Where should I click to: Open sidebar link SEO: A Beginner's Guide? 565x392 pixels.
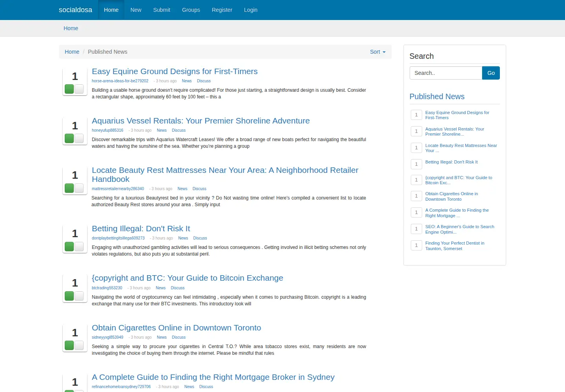coord(460,229)
